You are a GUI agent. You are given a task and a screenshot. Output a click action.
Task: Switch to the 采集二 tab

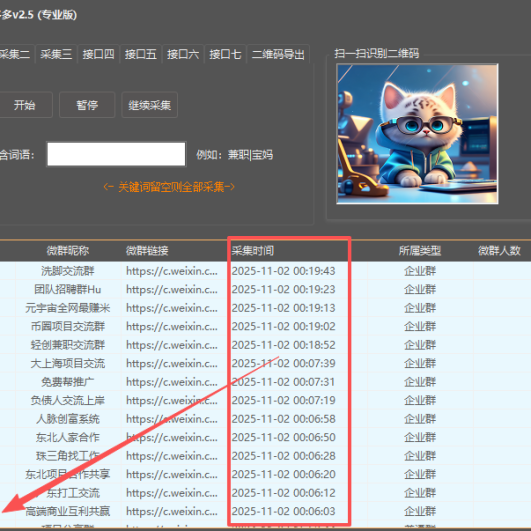(16, 54)
